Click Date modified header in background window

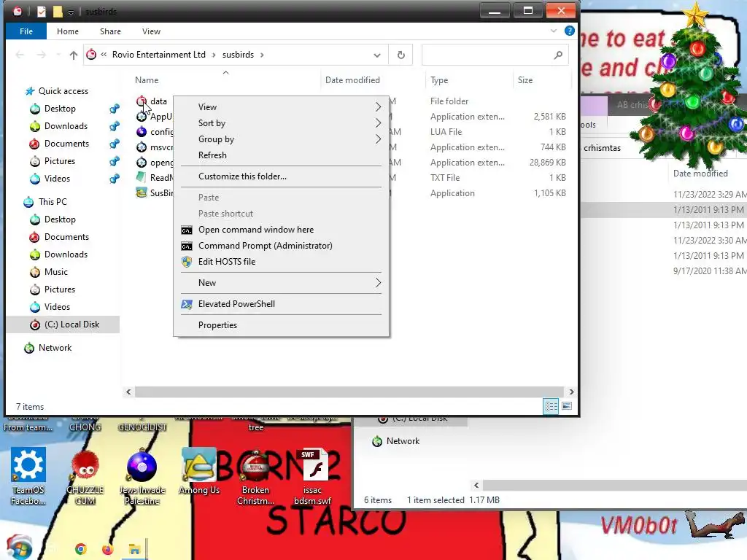click(700, 174)
